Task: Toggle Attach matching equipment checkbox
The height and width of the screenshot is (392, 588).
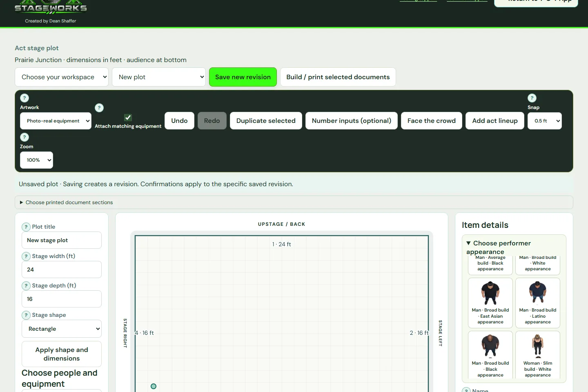Action: 128,118
